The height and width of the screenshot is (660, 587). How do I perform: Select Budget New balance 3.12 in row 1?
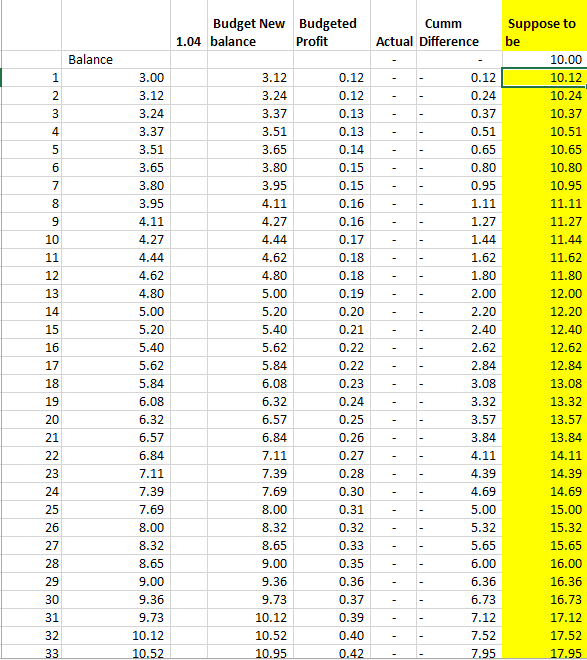(x=250, y=78)
